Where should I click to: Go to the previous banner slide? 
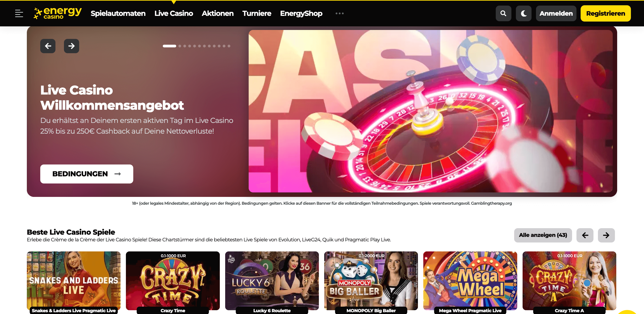48,46
